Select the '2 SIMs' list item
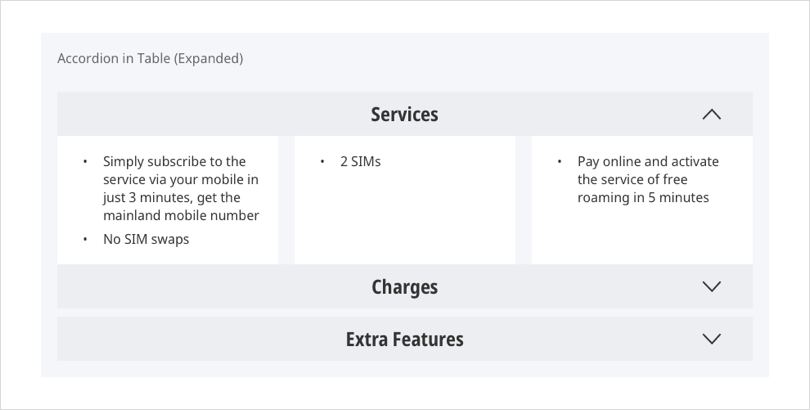810x410 pixels. [x=360, y=161]
